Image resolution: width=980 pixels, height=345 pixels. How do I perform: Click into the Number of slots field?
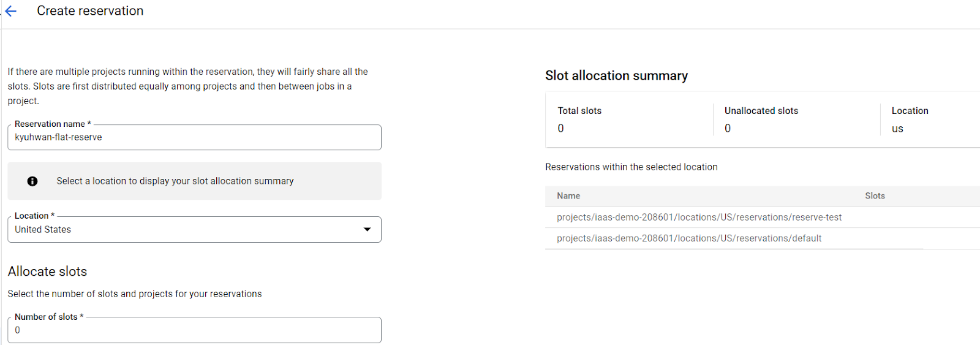pyautogui.click(x=194, y=330)
